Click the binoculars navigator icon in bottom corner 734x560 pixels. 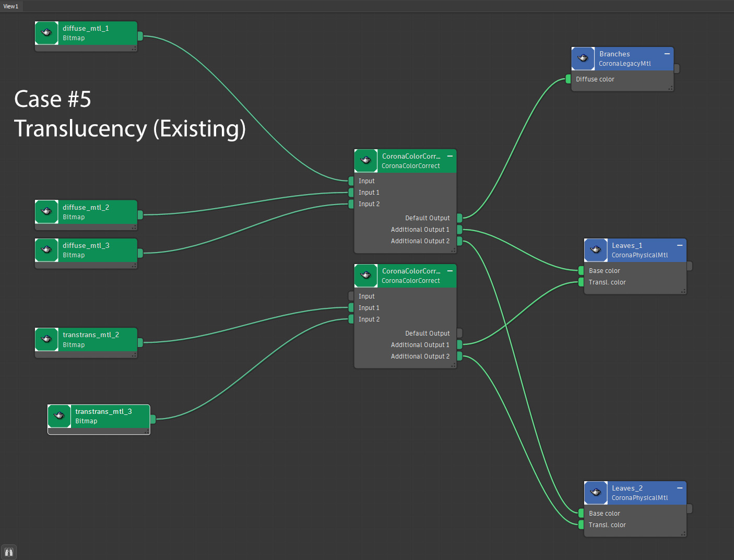point(9,552)
